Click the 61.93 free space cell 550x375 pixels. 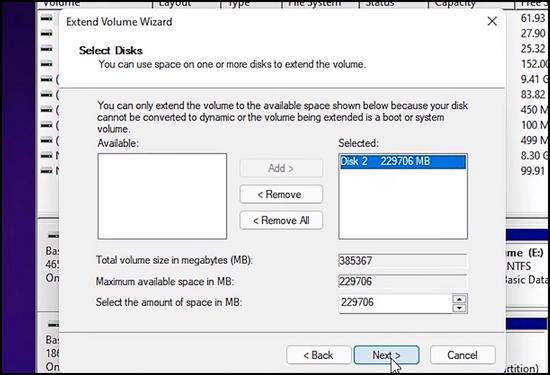533,18
